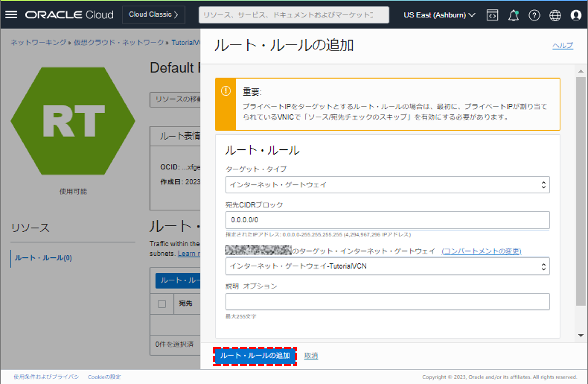Image resolution: width=588 pixels, height=384 pixels.
Task: Open the Cloud Classic switcher
Action: coord(154,15)
